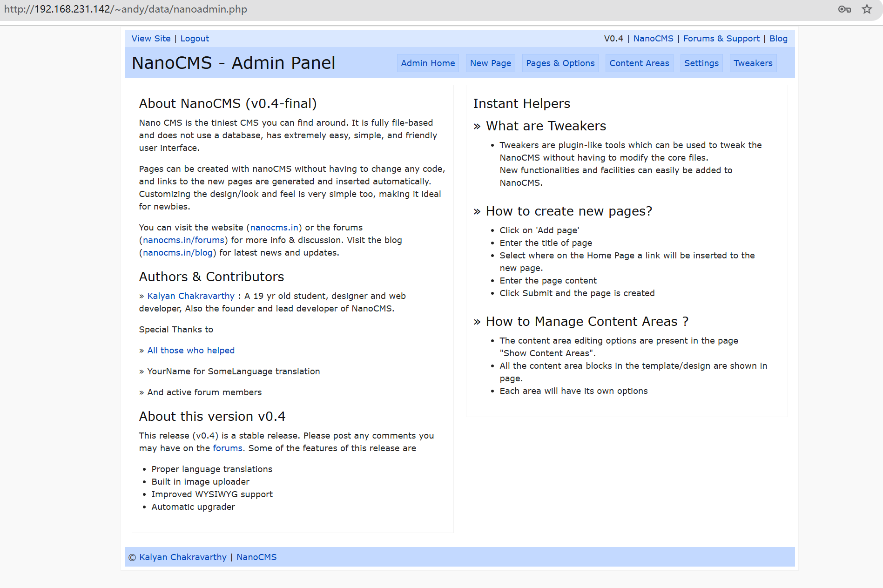Click the 'About this version v0.4' heading
This screenshot has height=588, width=883.
(212, 417)
